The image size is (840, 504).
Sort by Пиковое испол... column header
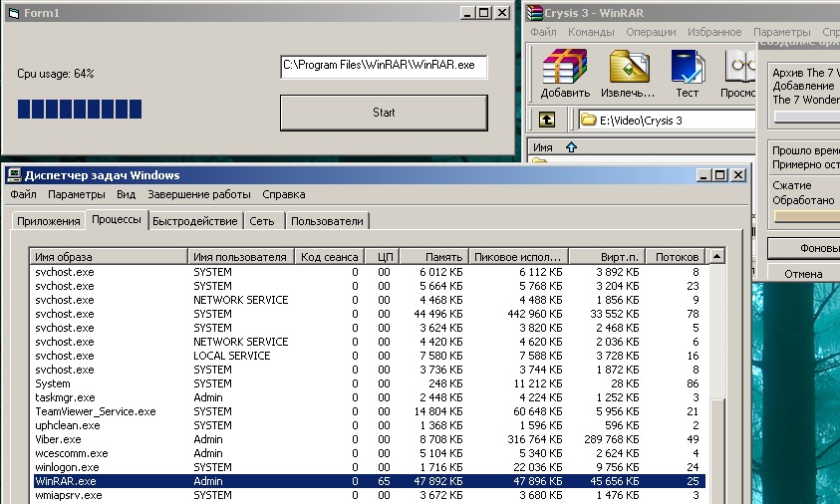tap(518, 257)
